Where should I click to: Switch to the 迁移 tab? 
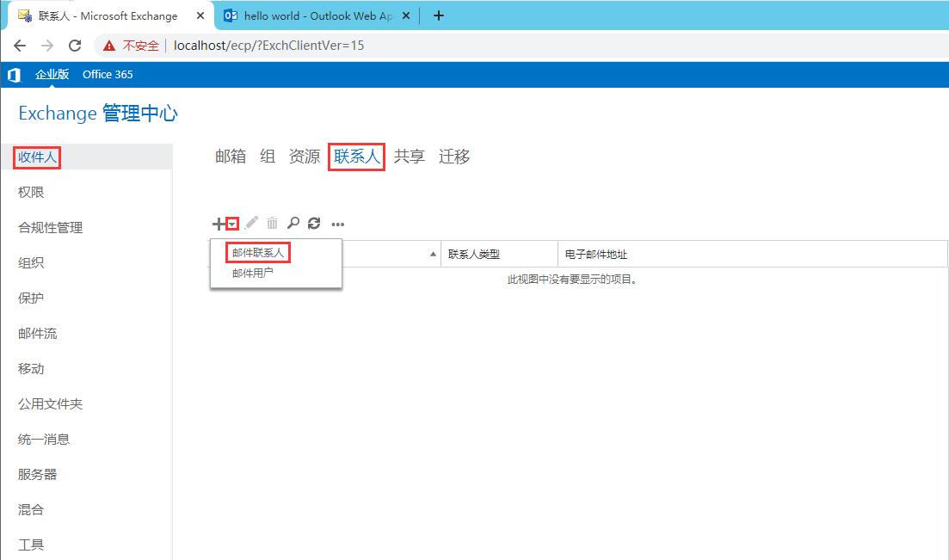click(x=454, y=157)
